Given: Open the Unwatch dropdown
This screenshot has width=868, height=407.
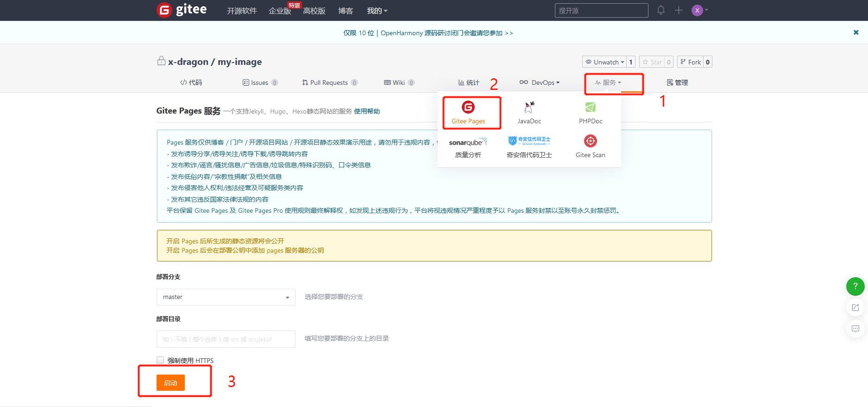Looking at the screenshot, I should pyautogui.click(x=604, y=62).
